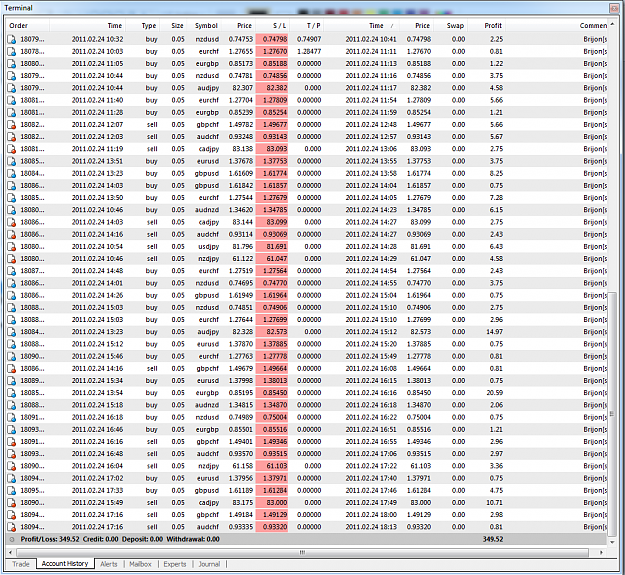Click close time 2011.02.24 18:13
The width and height of the screenshot is (625, 575).
(x=371, y=527)
